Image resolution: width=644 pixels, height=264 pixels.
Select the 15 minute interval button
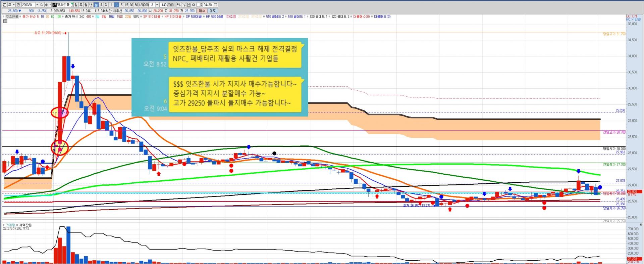(x=127, y=5)
